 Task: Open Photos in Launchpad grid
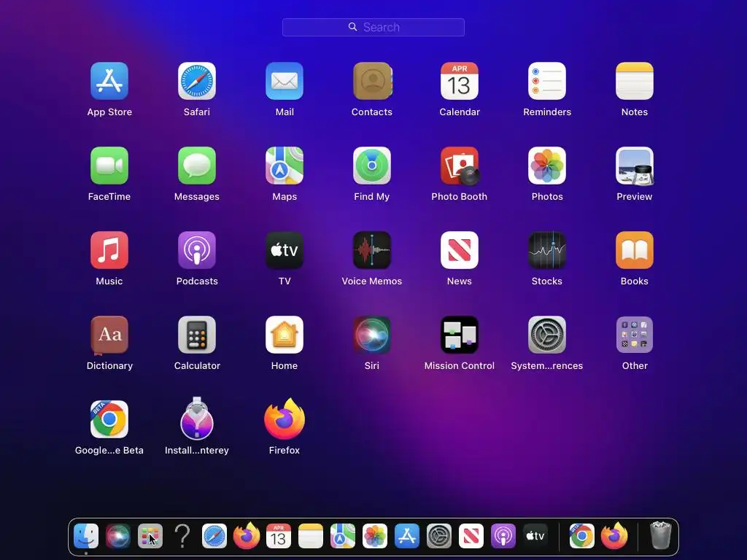coord(547,166)
